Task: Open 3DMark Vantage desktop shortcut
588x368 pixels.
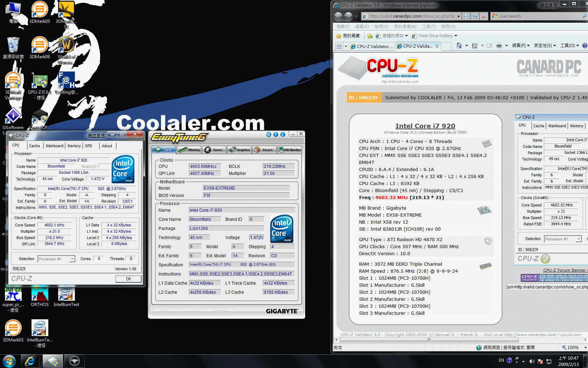Action: pos(13,86)
